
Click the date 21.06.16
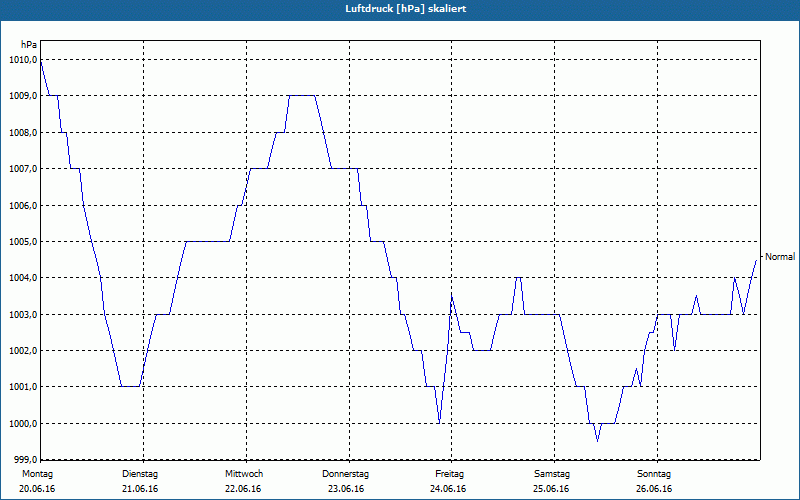coord(140,489)
